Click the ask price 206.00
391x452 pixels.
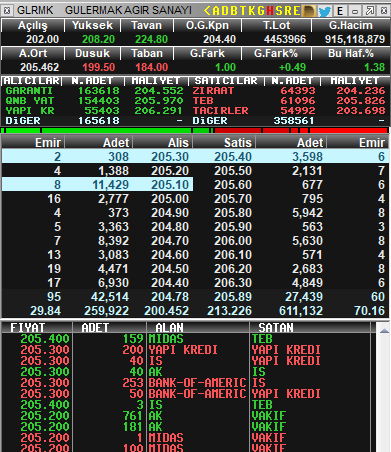coord(233,241)
